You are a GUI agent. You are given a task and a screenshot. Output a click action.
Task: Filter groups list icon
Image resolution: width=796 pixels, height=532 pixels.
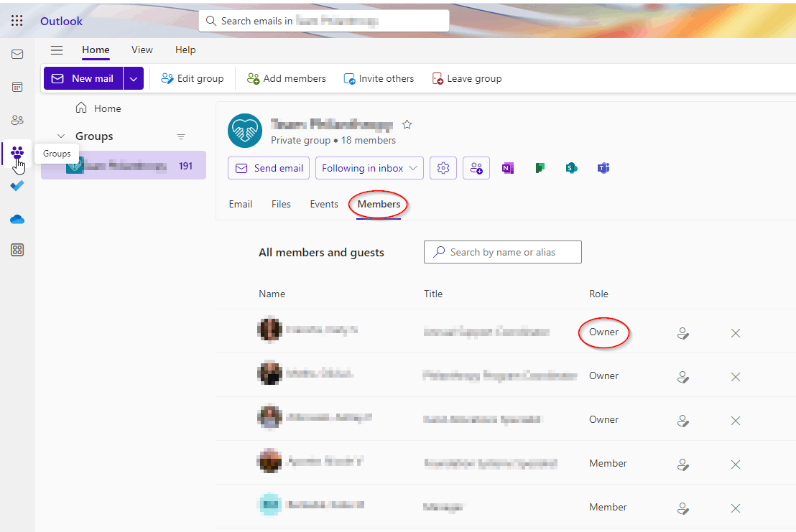(x=181, y=137)
